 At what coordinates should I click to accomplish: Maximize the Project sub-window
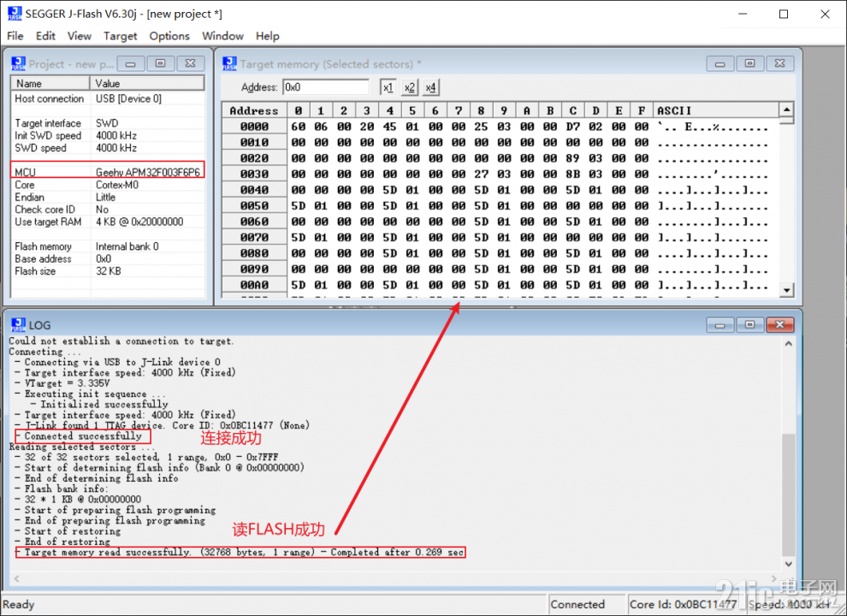161,64
